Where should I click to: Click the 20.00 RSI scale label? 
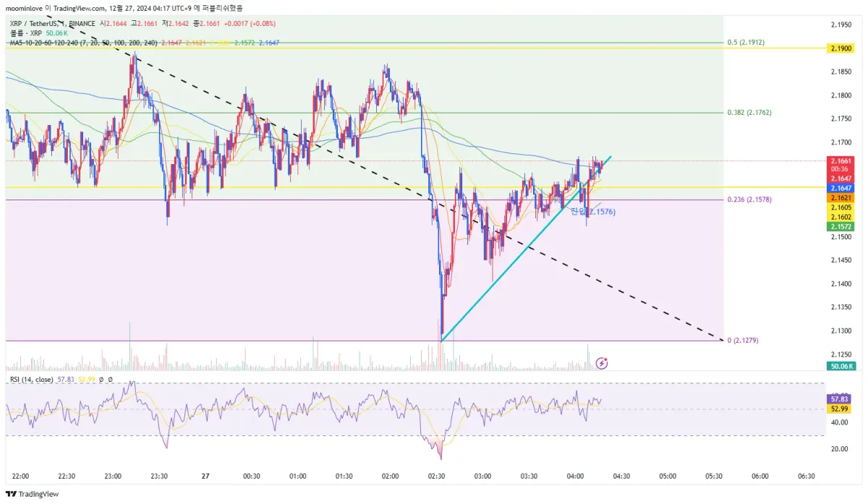(839, 449)
